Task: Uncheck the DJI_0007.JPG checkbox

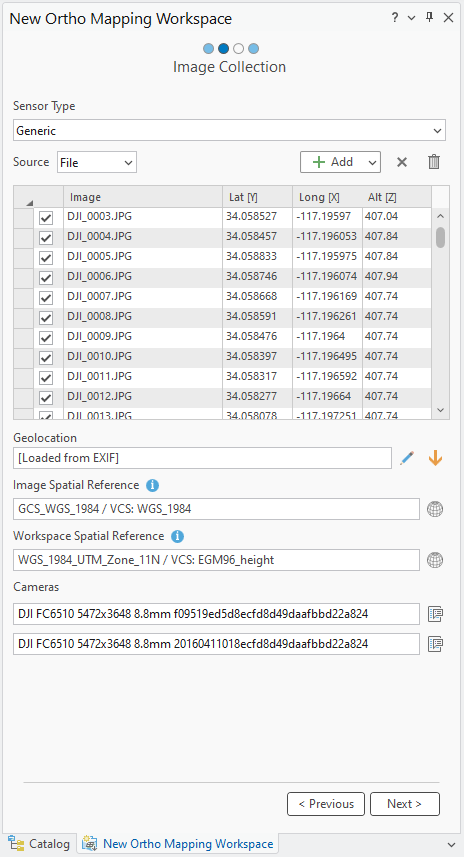Action: click(46, 298)
